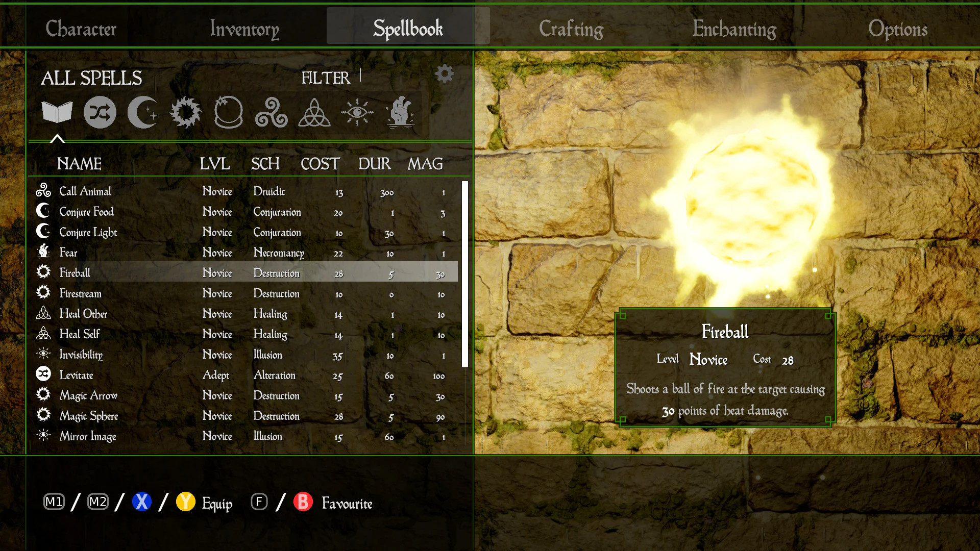
Task: Expand the spell list sort arrow
Action: point(57,139)
